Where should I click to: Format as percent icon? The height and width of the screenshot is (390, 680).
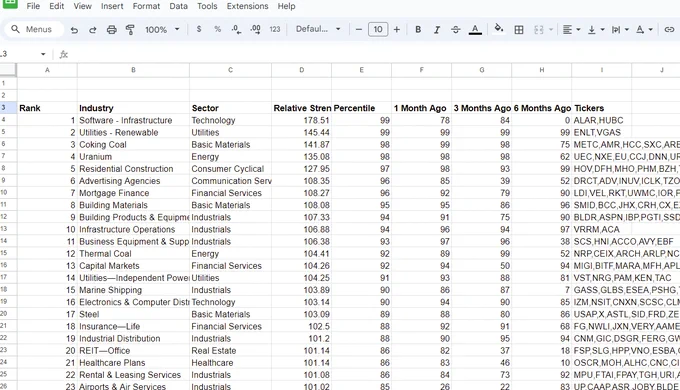point(217,29)
